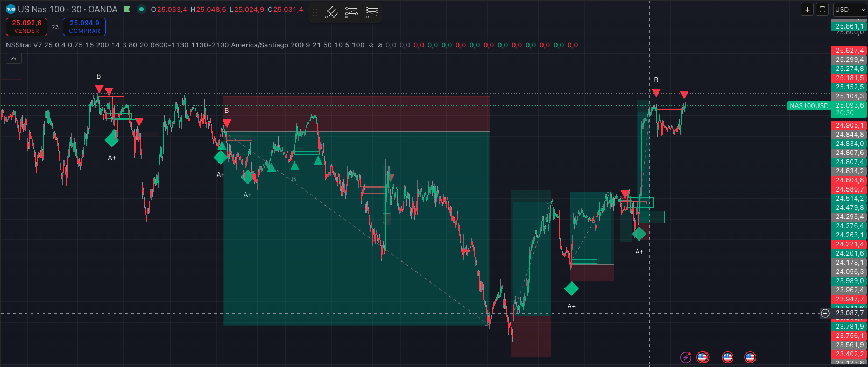
Task: Toggle the square frame button beside USD
Action: 822,9
